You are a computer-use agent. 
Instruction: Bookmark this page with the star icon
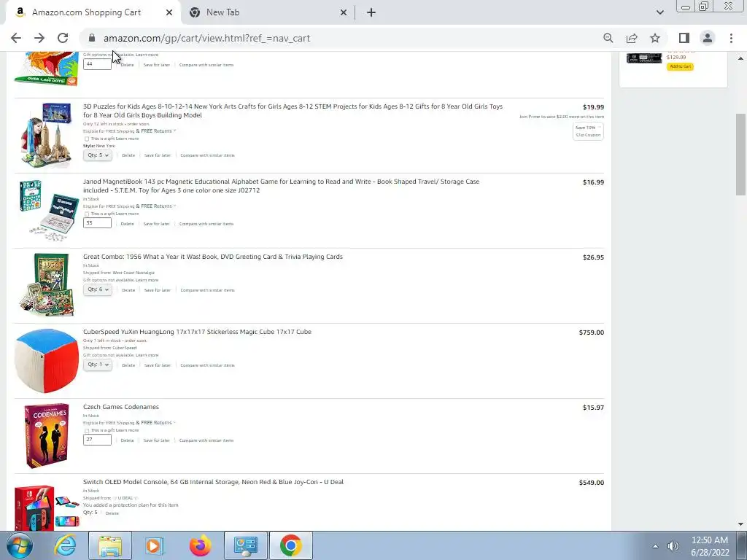tap(655, 38)
